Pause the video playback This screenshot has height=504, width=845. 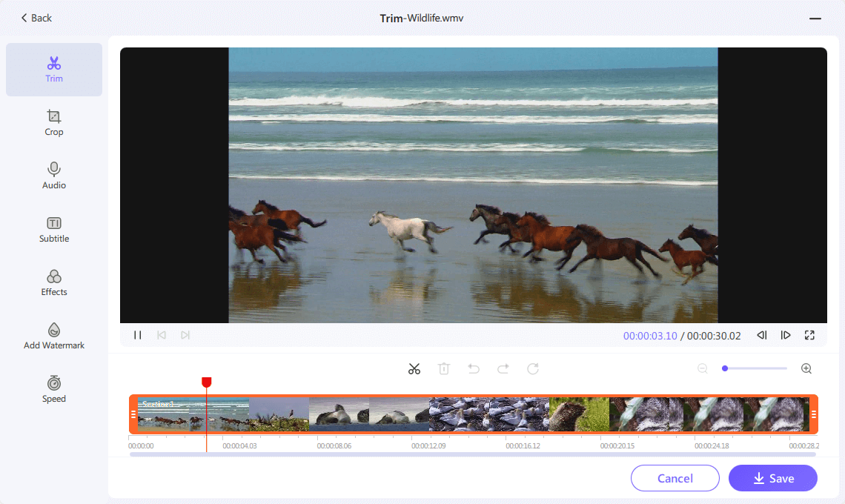click(137, 335)
